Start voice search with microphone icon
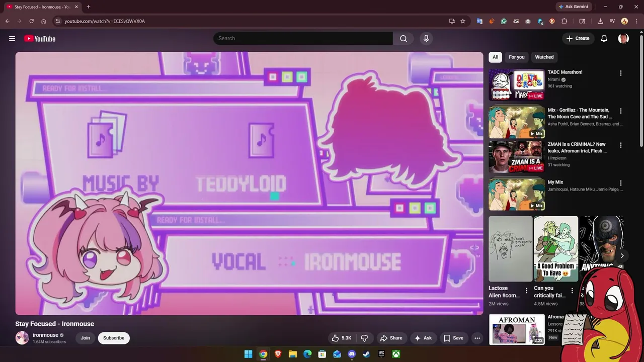This screenshot has width=644, height=362. (x=426, y=39)
